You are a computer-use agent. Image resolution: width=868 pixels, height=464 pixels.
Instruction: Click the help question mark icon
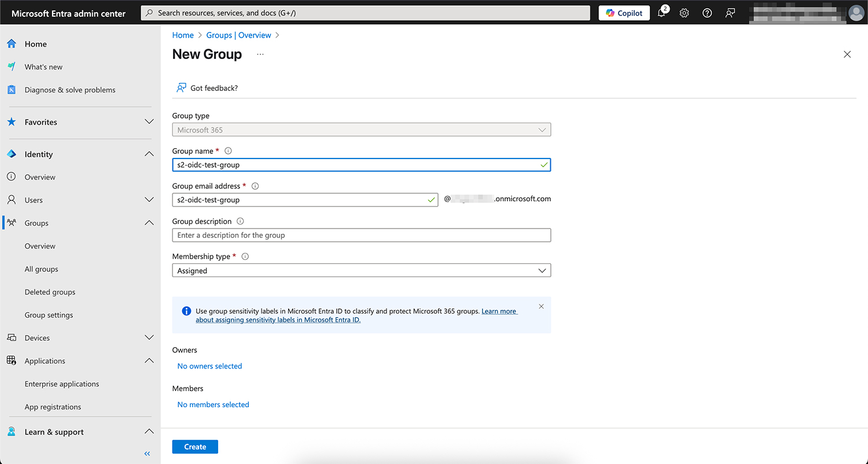(x=707, y=13)
